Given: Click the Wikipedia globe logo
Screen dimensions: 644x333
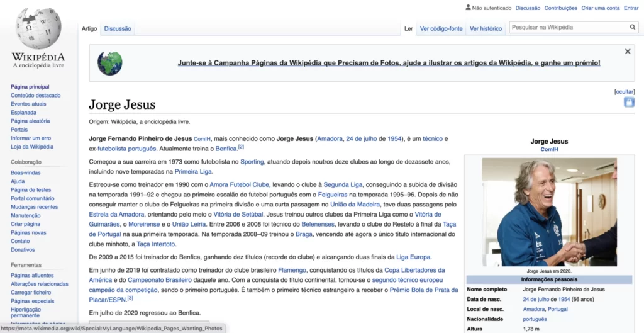Looking at the screenshot, I should 38,29.
